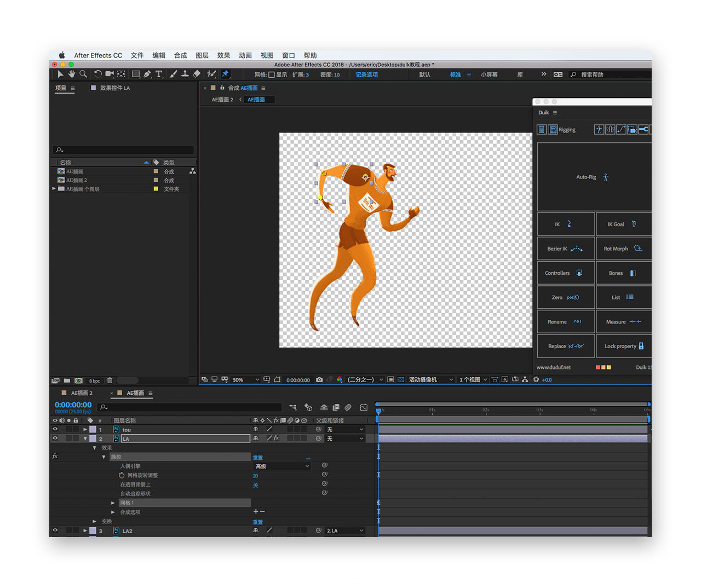Image resolution: width=701 pixels, height=588 pixels.
Task: Open the show channel color icon
Action: point(340,379)
